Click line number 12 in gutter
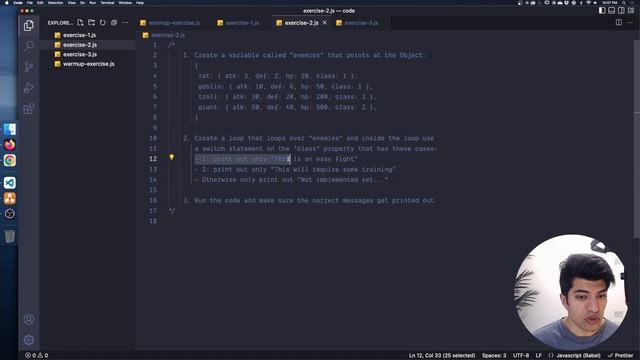 pos(153,159)
